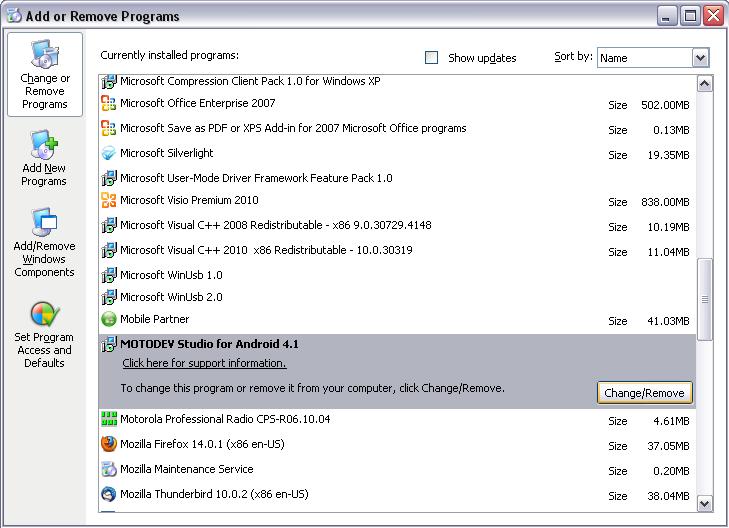Click the Mobile Partner green icon
729x528 pixels.
coord(109,319)
